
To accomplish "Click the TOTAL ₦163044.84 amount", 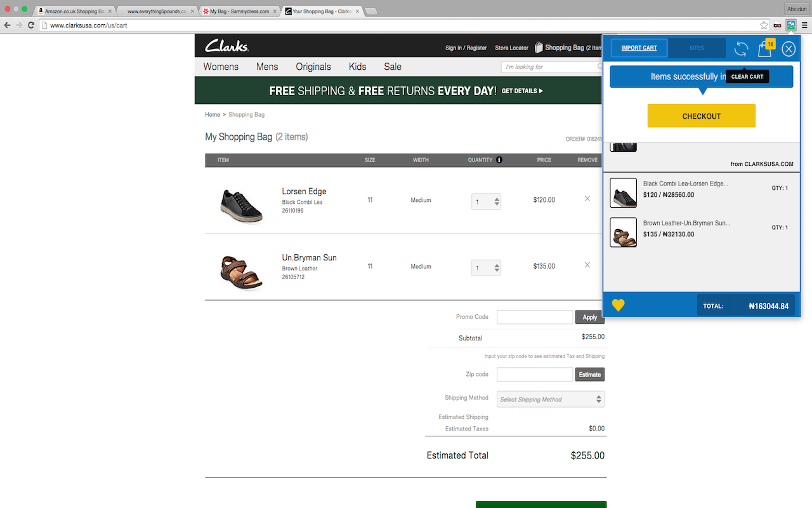I will (768, 306).
